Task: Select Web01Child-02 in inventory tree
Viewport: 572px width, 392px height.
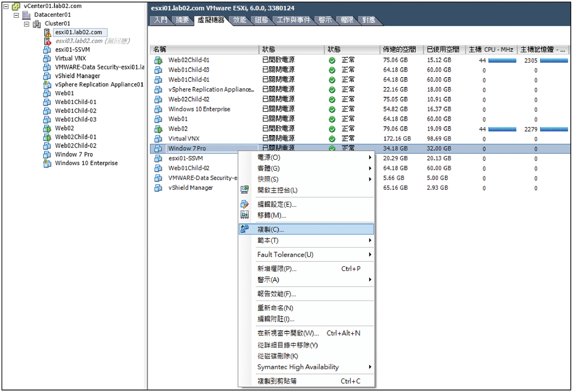Action: click(75, 111)
